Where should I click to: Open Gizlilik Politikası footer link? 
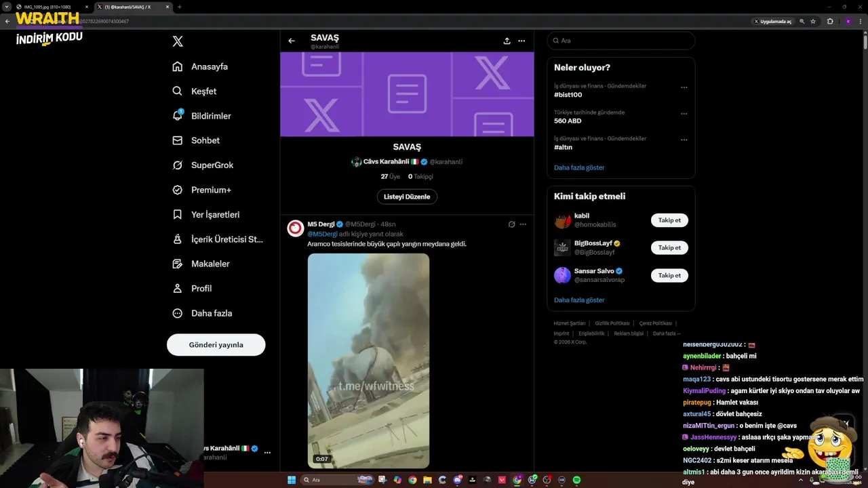612,323
